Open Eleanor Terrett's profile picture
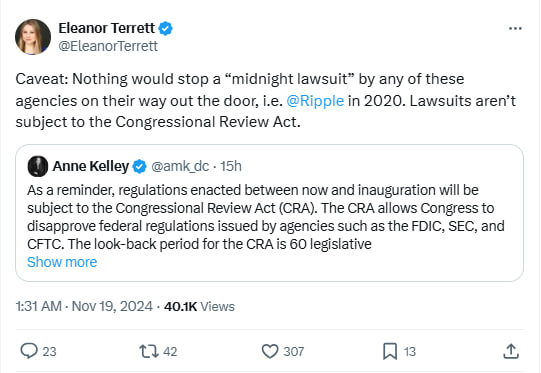541x373 pixels. click(x=33, y=37)
